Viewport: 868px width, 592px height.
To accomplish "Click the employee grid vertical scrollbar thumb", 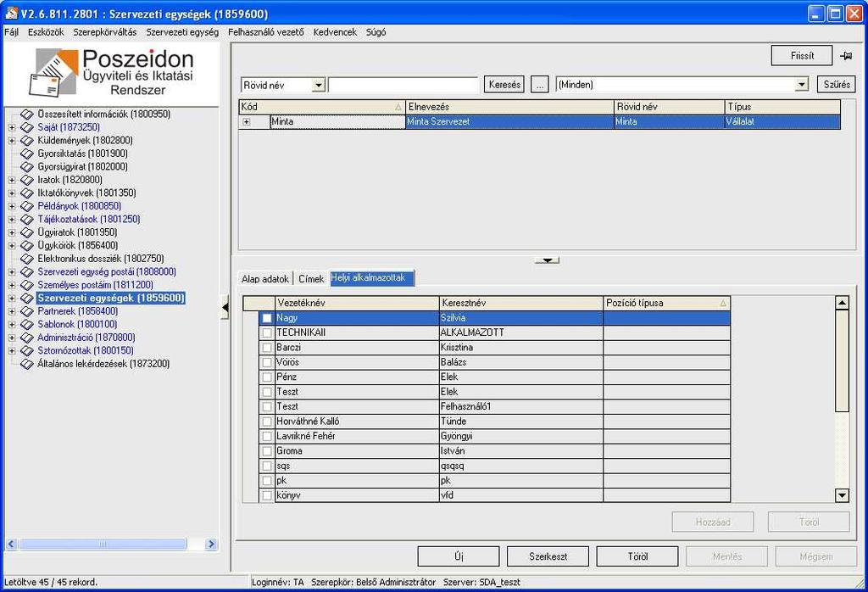I will pos(842,361).
